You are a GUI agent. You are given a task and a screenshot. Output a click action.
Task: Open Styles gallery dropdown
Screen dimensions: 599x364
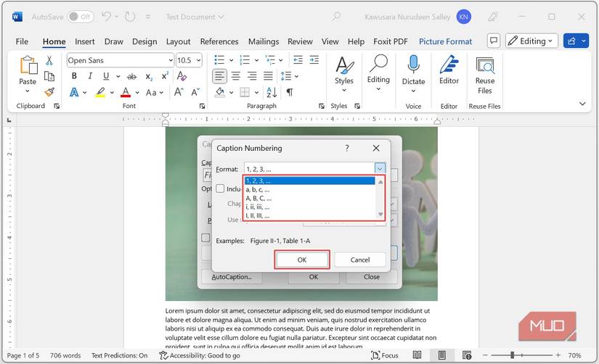coord(344,90)
